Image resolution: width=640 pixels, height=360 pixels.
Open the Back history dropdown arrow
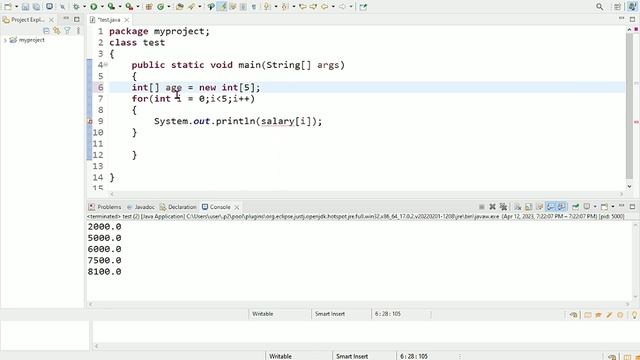pyautogui.click(x=333, y=7)
